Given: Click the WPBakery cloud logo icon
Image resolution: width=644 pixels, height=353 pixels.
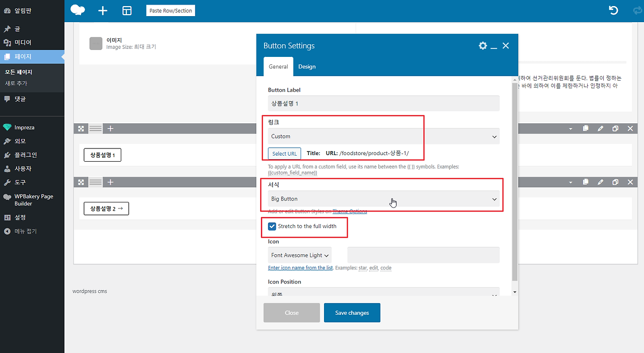Looking at the screenshot, I should pyautogui.click(x=77, y=10).
